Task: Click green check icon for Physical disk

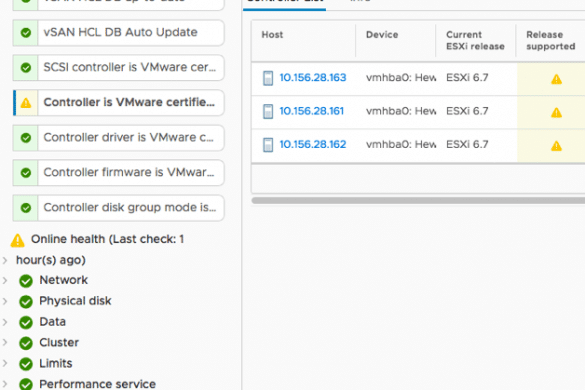Action: 26,302
